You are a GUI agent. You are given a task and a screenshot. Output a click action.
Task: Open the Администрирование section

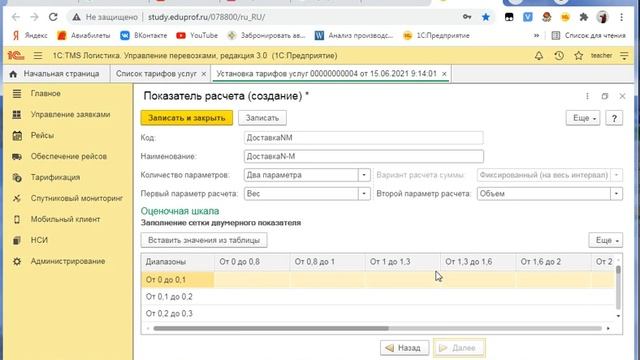click(68, 261)
